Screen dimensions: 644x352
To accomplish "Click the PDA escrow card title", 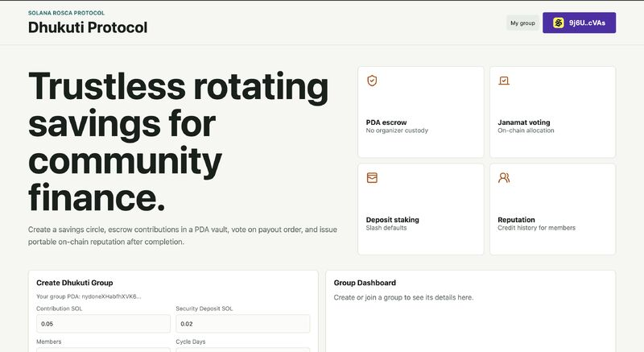I will 386,122.
